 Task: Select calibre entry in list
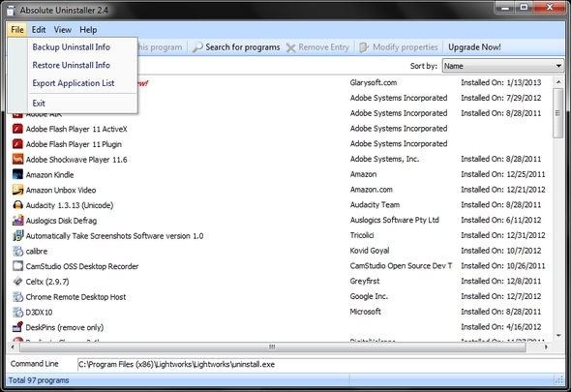tap(37, 251)
